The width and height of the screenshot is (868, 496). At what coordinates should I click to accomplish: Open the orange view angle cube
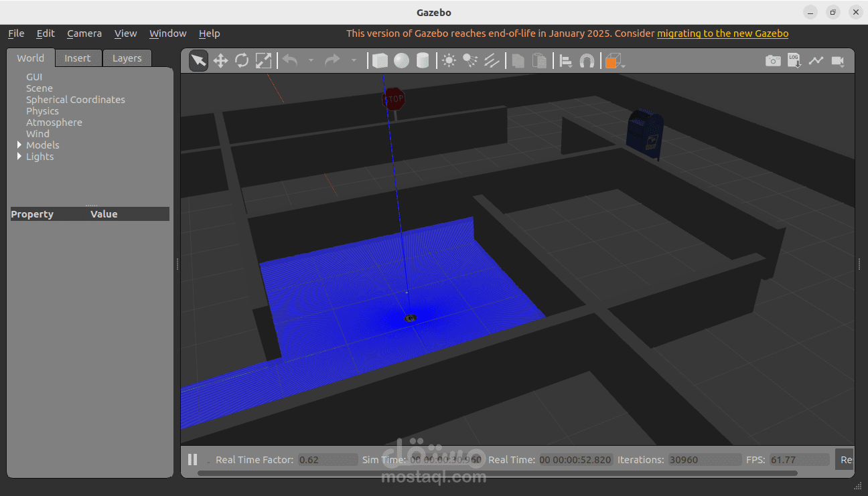click(613, 61)
